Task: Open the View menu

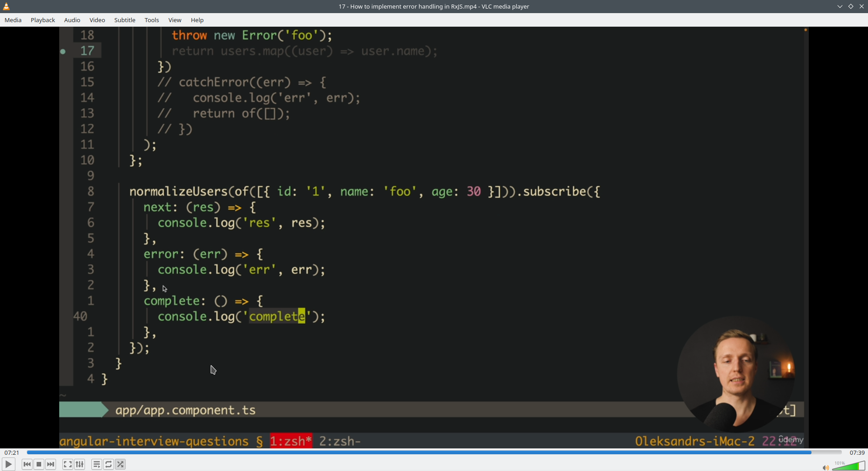Action: pyautogui.click(x=175, y=20)
